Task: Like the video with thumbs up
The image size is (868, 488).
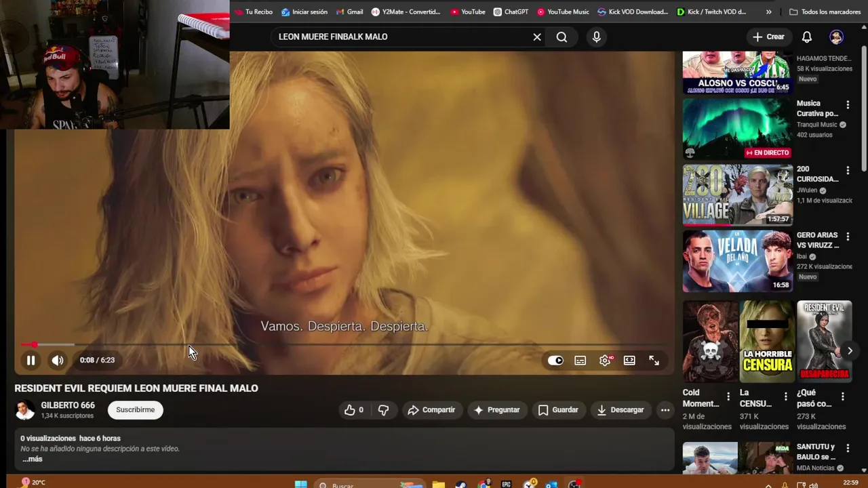Action: coord(353,409)
